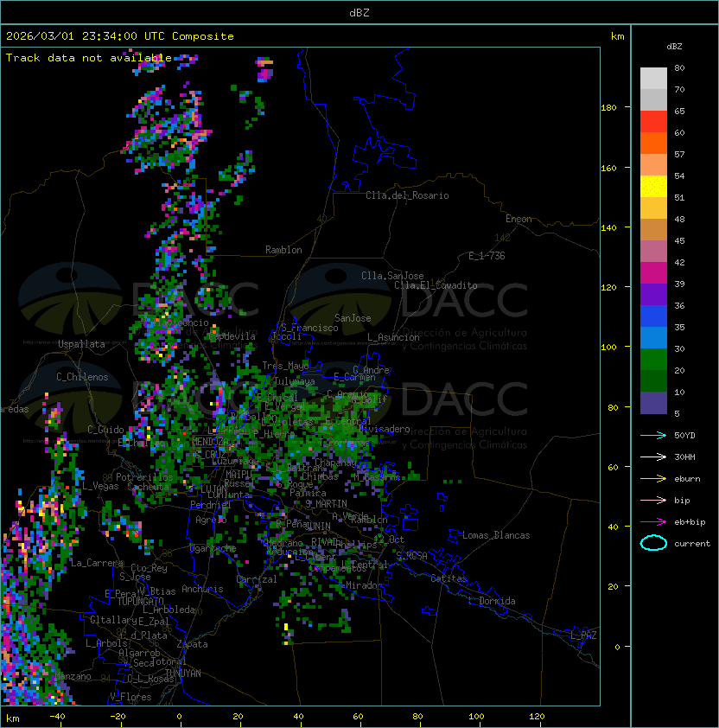Click the 'dBZ' heading above the color scale
This screenshot has width=719, height=728.
[674, 47]
